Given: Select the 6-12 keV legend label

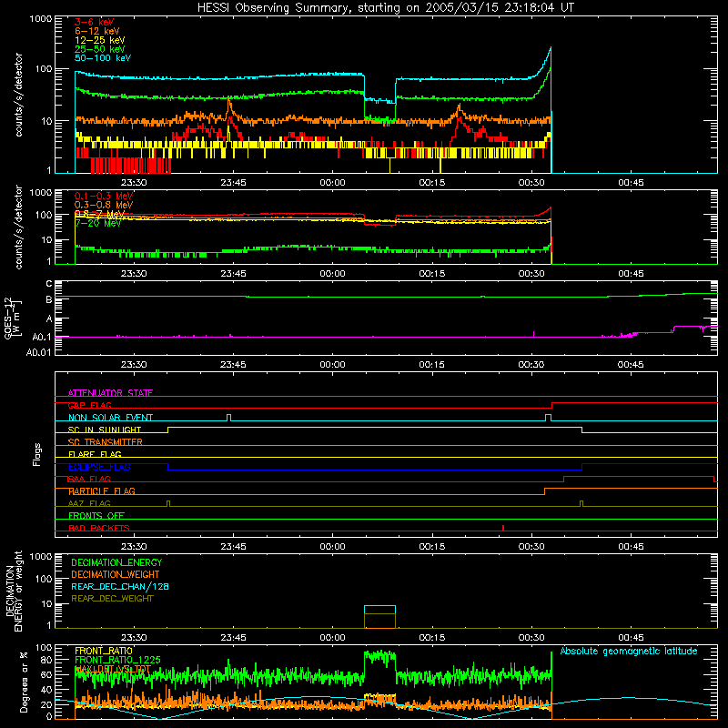Looking at the screenshot, I should 97,31.
